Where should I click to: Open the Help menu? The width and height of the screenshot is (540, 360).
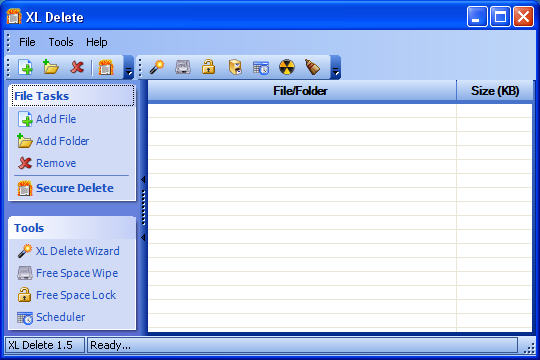point(97,42)
